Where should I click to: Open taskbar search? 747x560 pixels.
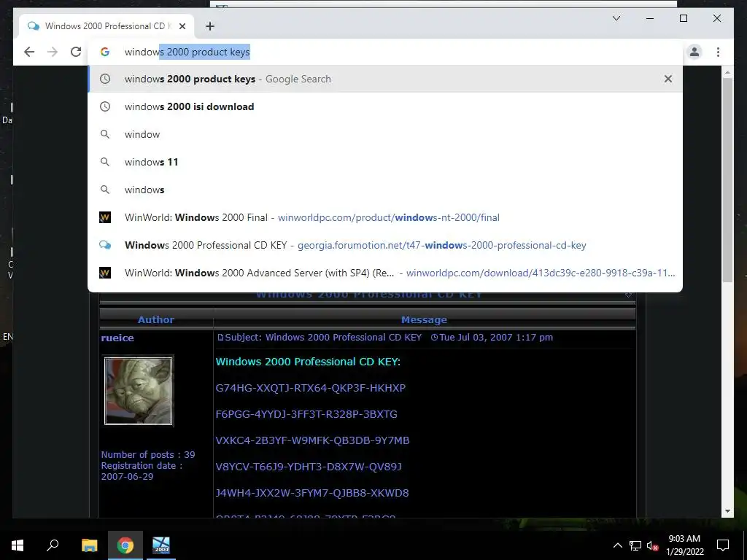[53, 545]
